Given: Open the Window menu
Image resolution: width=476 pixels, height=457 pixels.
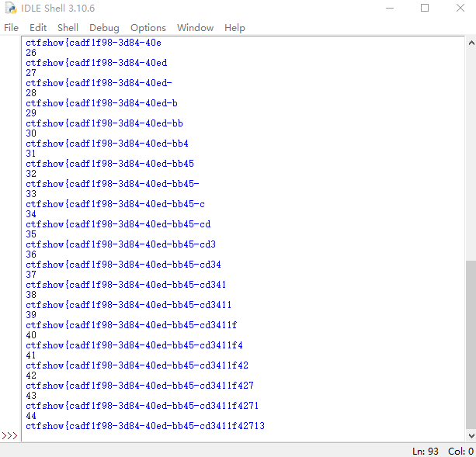Looking at the screenshot, I should (x=195, y=28).
